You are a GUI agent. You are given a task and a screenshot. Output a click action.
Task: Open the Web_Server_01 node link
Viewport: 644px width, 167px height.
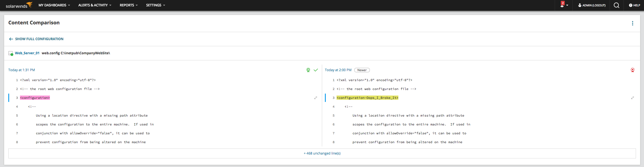tap(27, 53)
